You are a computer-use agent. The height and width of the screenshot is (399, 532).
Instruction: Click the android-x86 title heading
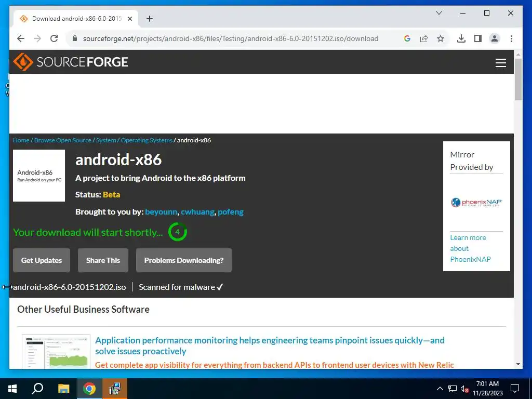118,159
